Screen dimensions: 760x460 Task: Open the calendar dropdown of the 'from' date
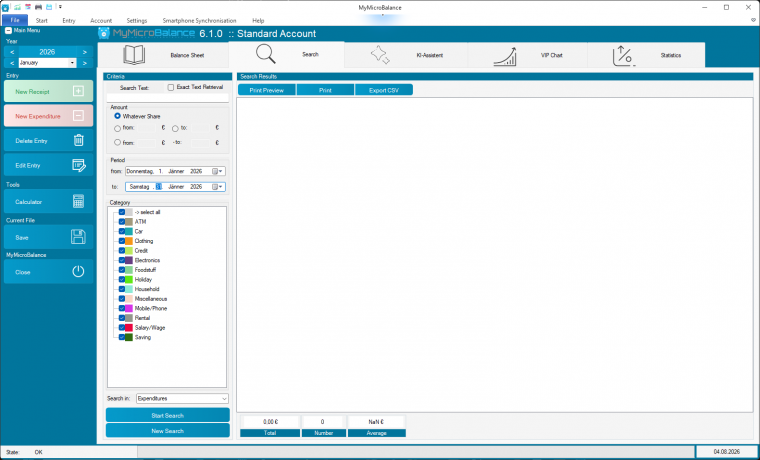click(218, 171)
